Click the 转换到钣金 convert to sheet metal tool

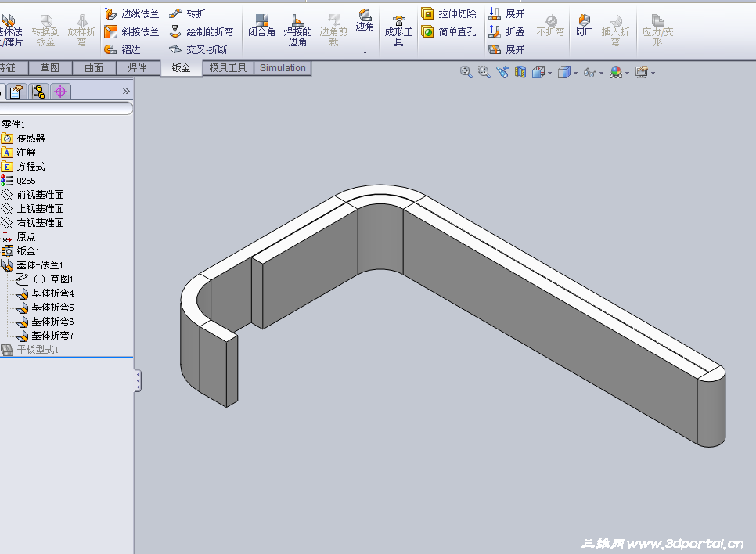coord(46,31)
